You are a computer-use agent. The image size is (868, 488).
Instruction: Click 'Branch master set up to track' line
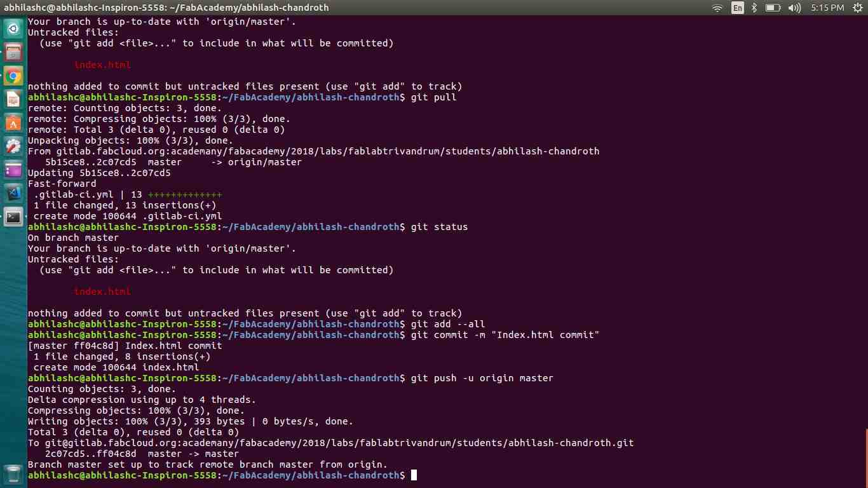click(207, 464)
